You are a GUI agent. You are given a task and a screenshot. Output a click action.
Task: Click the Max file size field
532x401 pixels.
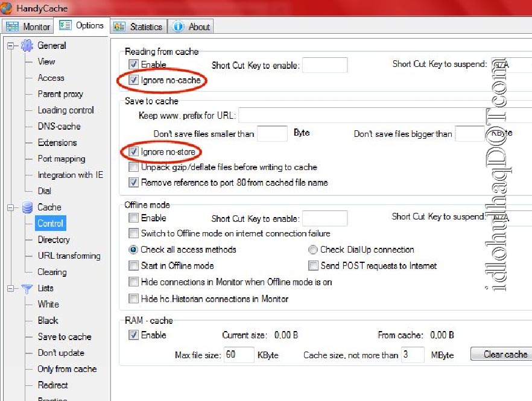(239, 355)
